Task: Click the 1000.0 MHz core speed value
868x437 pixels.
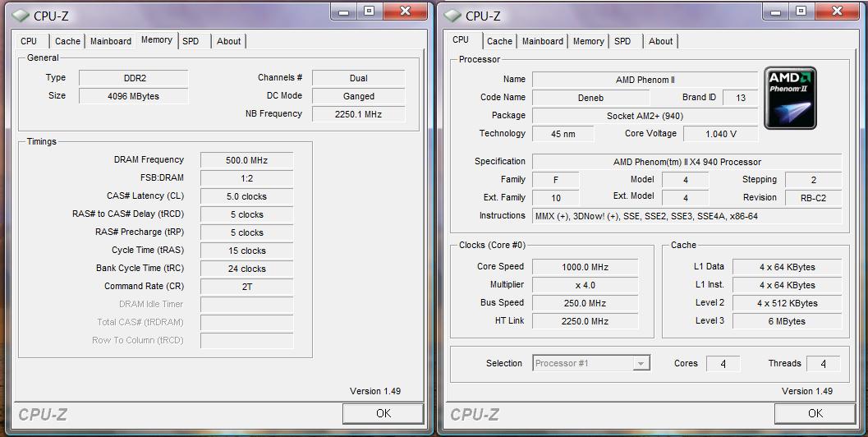Action: (x=586, y=267)
